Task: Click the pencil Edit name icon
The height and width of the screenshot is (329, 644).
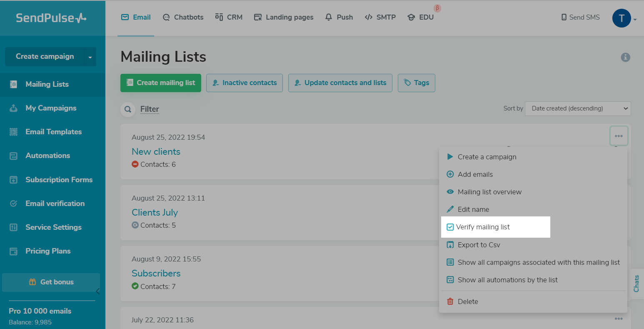Action: [x=450, y=209]
